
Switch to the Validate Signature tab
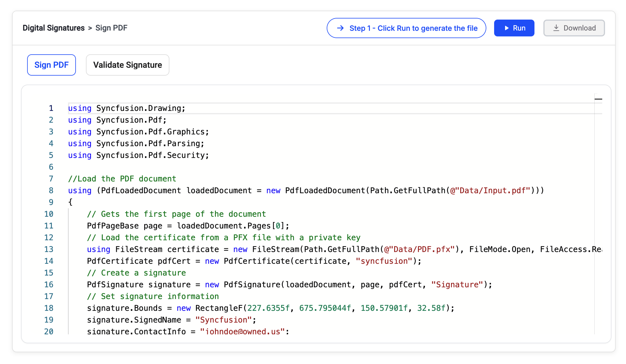128,65
